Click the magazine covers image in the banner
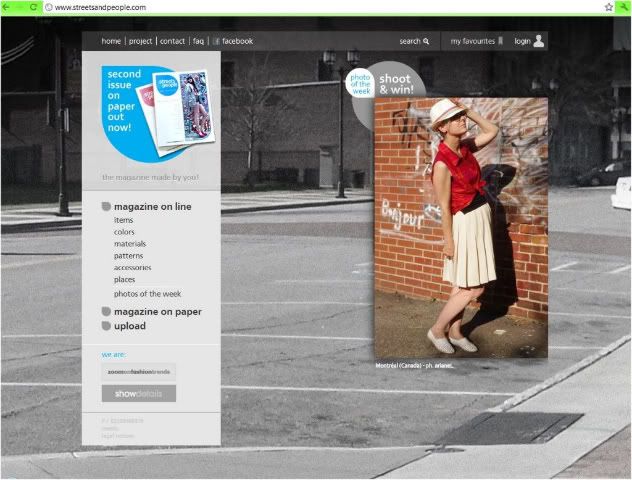The image size is (632, 480). 177,113
